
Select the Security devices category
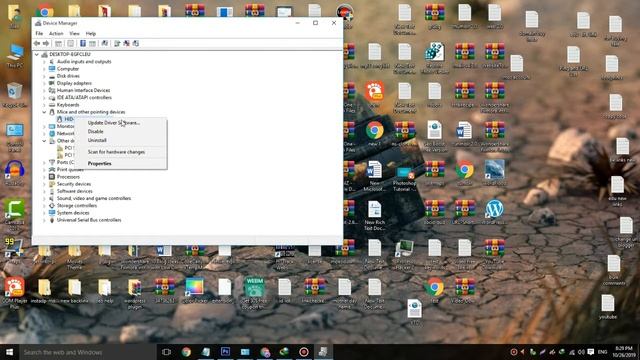coord(74,184)
